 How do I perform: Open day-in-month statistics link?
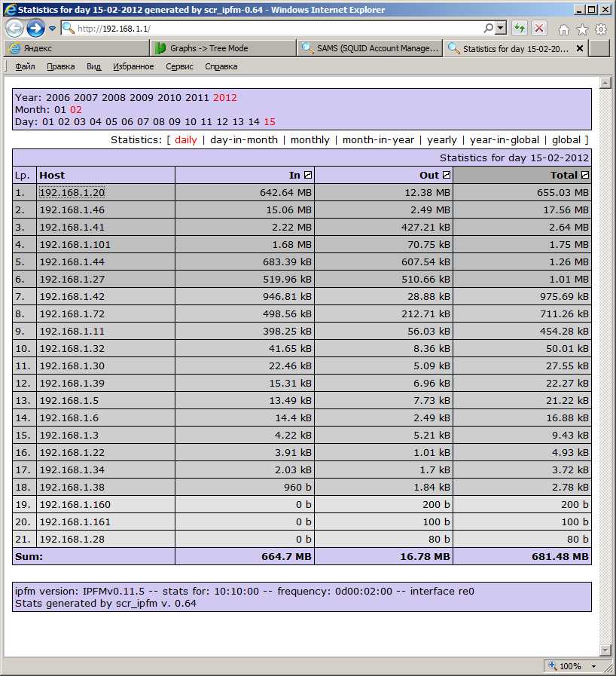(244, 139)
